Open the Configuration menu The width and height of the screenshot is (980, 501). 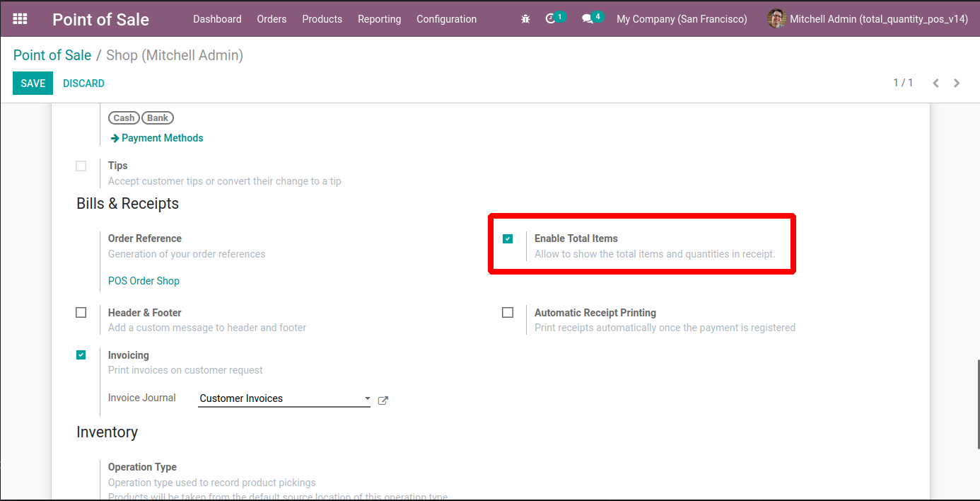coord(446,19)
